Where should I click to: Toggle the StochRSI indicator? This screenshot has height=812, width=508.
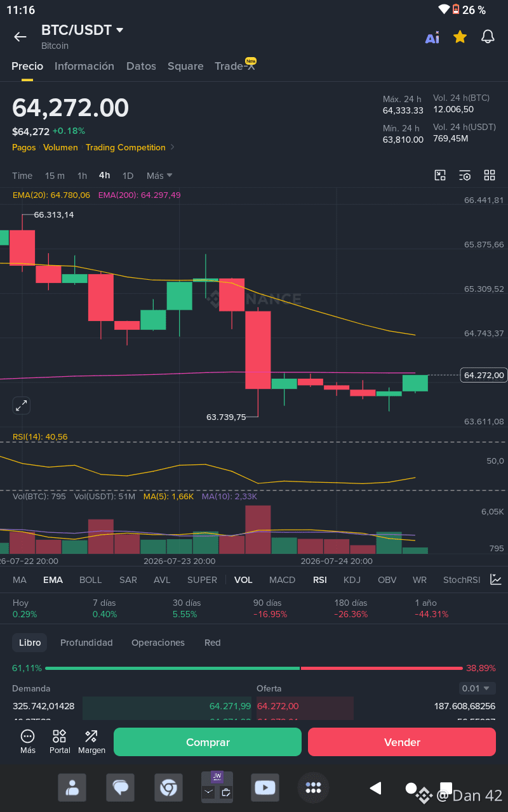click(462, 580)
